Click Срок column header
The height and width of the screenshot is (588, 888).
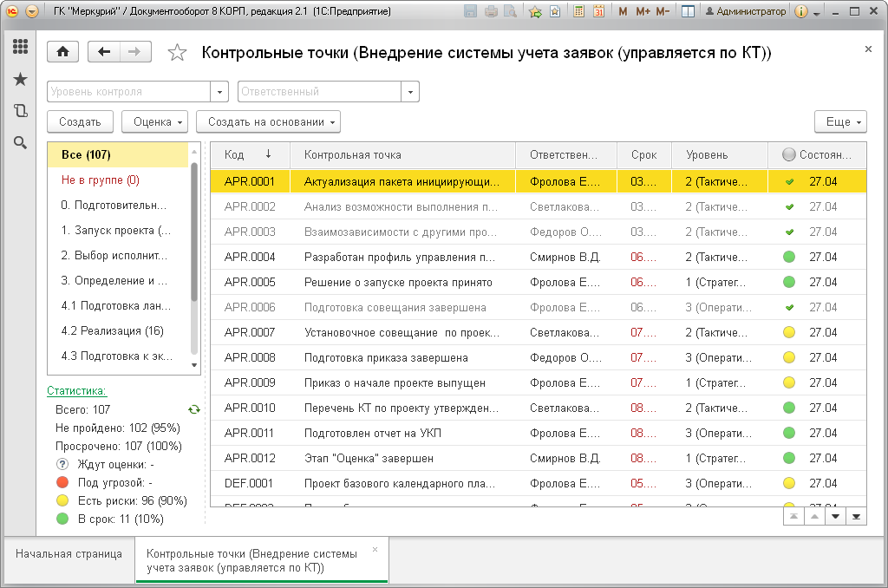click(644, 154)
